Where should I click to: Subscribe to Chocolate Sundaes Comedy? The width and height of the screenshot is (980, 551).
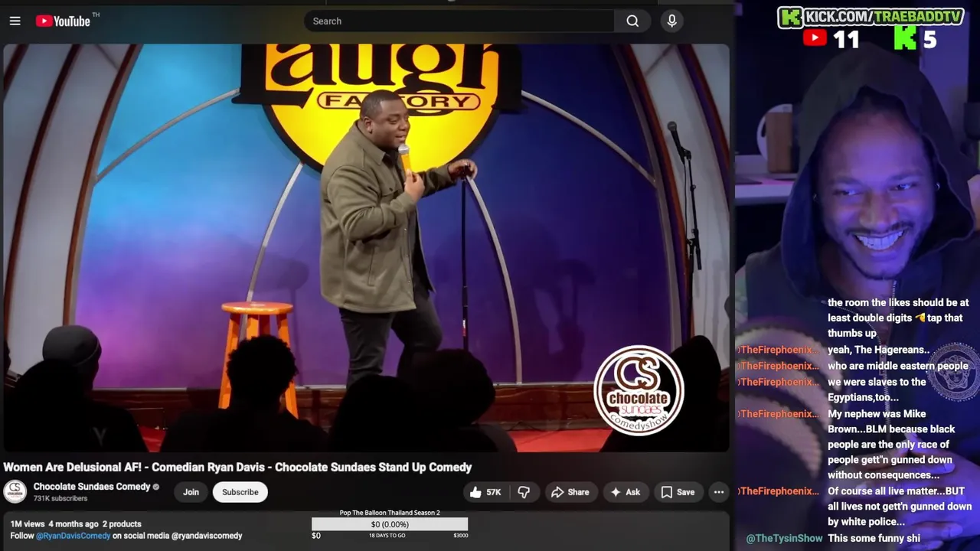tap(240, 492)
